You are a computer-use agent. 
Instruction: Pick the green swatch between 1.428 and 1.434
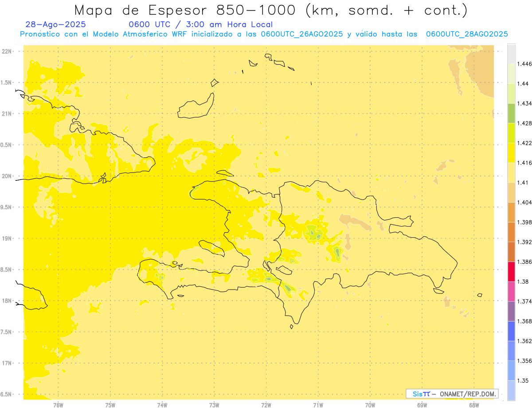click(x=511, y=113)
